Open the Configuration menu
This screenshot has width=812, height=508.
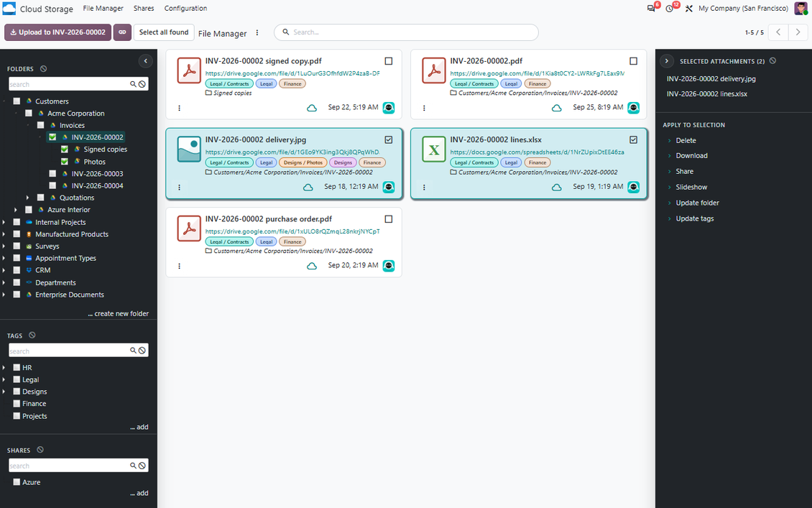[x=185, y=9]
